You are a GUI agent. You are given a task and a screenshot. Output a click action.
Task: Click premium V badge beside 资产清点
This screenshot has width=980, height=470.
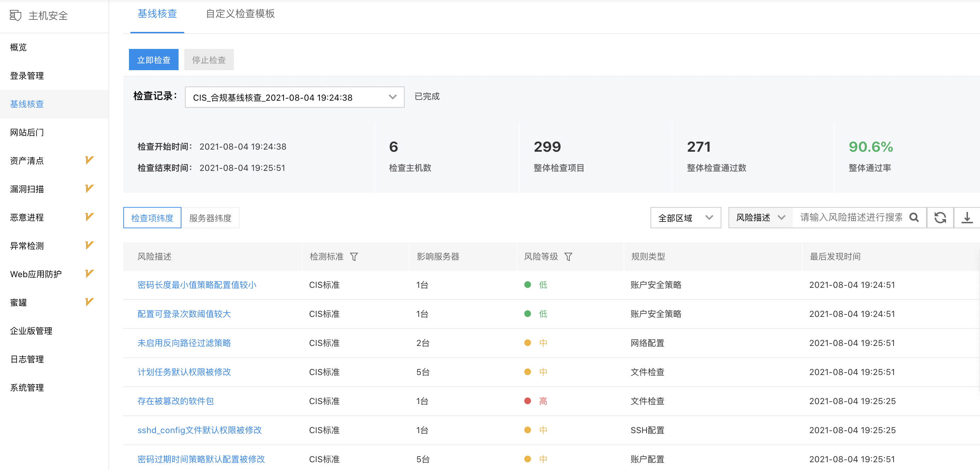[89, 160]
